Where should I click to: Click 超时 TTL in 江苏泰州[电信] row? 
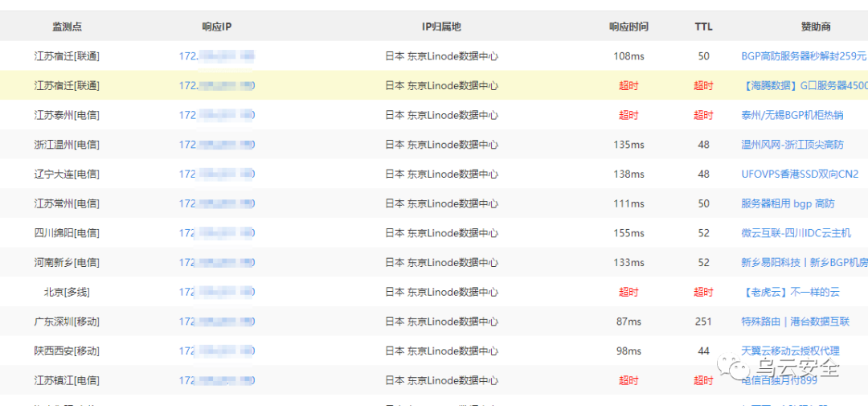point(703,115)
